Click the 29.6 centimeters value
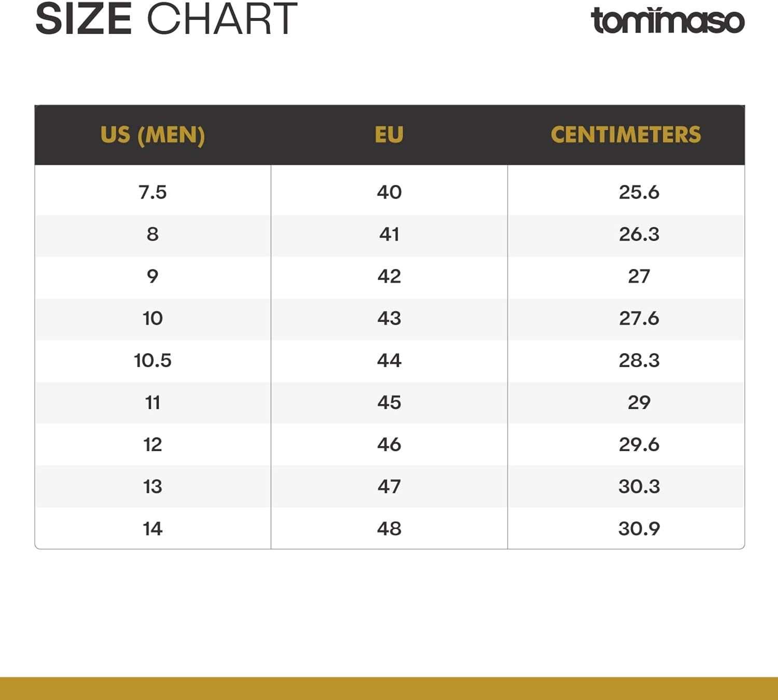 pyautogui.click(x=638, y=445)
